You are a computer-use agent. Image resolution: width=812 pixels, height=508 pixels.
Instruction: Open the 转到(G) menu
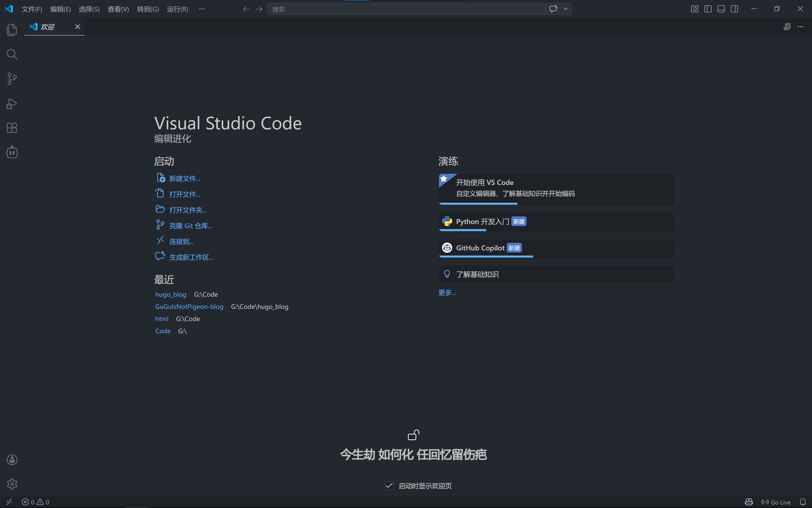[148, 9]
